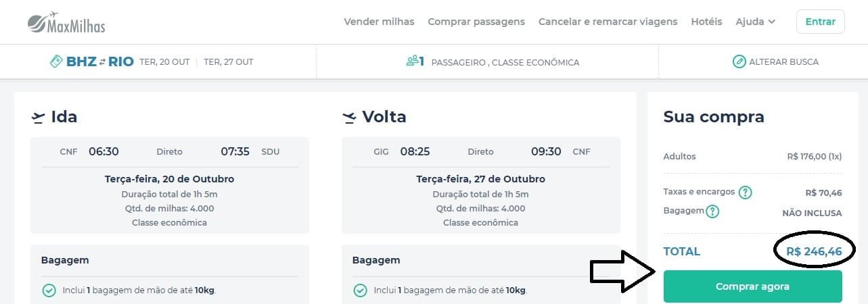Open Vender milhas menu item
Screen dimensions: 868x304
pos(379,22)
